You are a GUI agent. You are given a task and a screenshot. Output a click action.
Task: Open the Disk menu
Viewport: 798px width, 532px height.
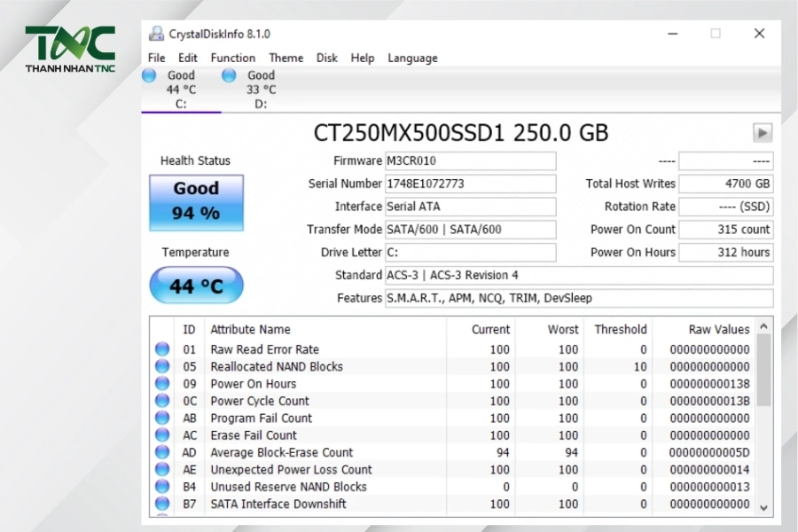pyautogui.click(x=326, y=58)
